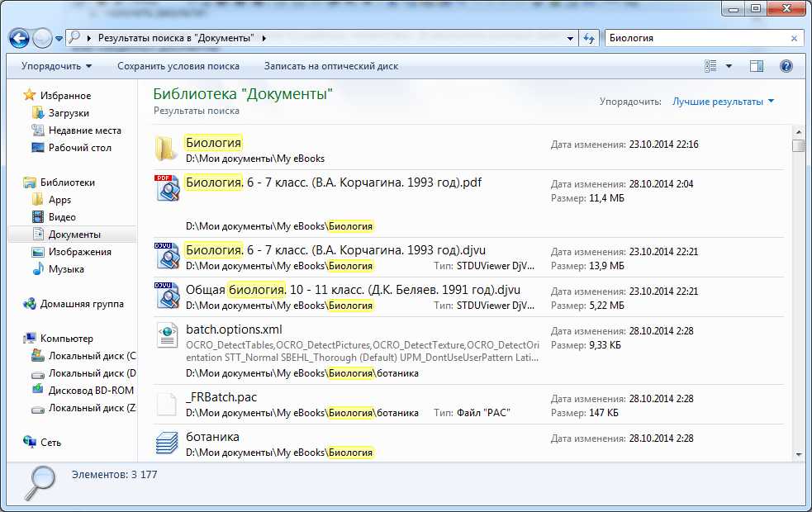Click scroll down arrow of results list
This screenshot has height=512, width=812.
[x=798, y=454]
